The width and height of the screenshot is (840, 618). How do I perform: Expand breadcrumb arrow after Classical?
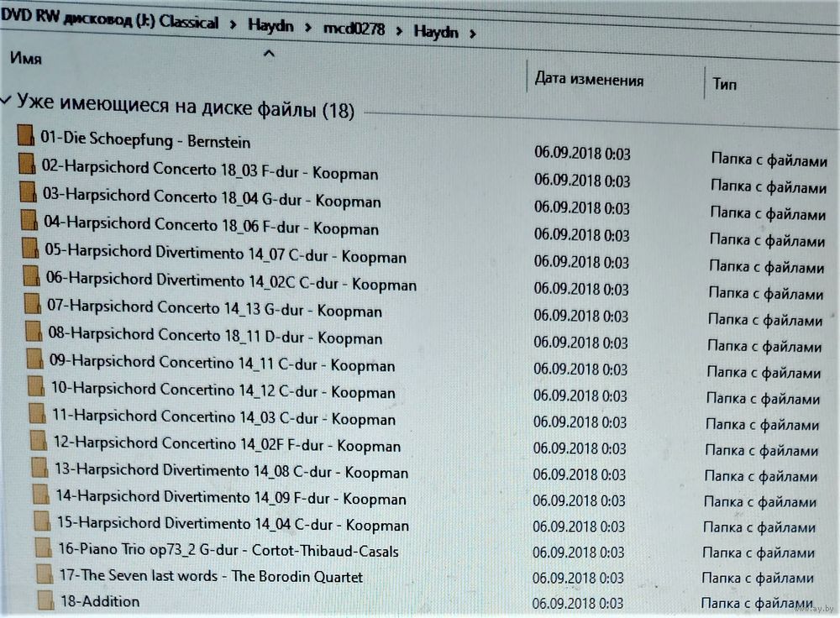[233, 24]
